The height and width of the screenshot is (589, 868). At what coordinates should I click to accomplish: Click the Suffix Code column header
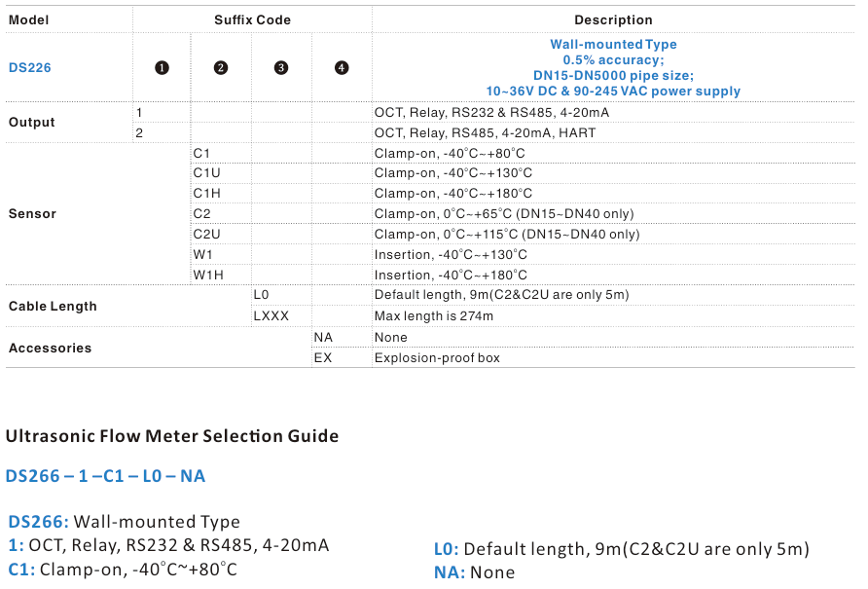coord(252,19)
